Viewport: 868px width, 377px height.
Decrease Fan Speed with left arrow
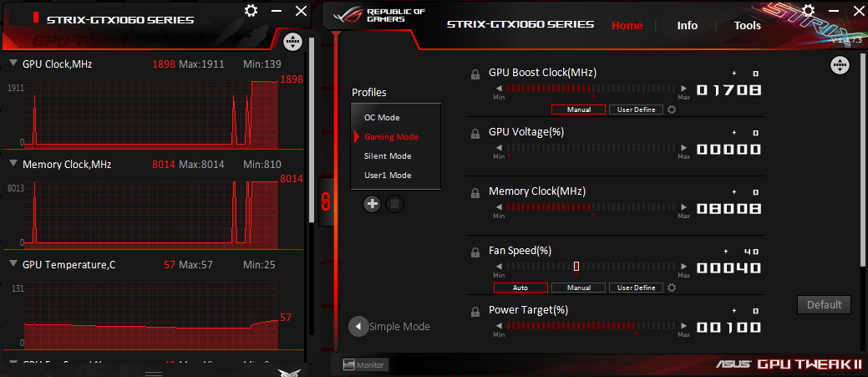(499, 267)
